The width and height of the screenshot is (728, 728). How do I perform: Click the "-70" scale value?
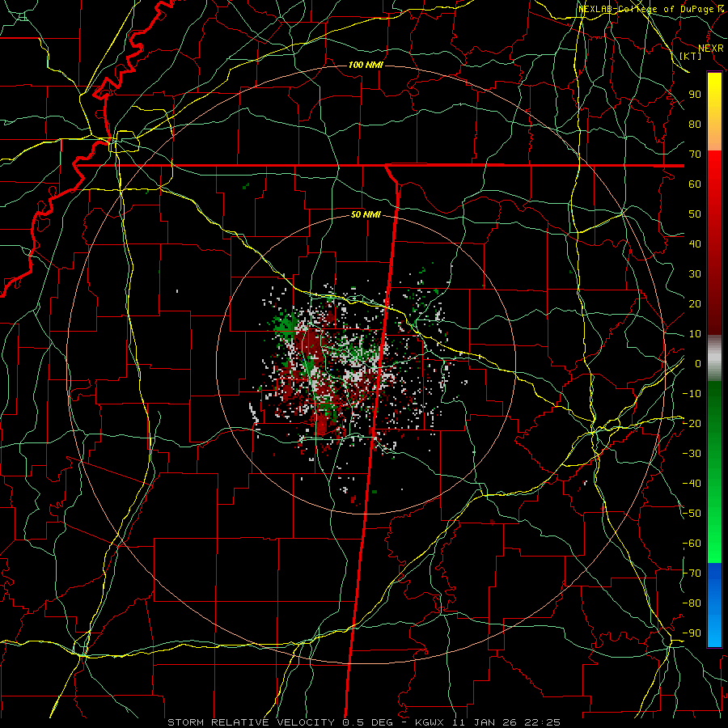click(692, 574)
